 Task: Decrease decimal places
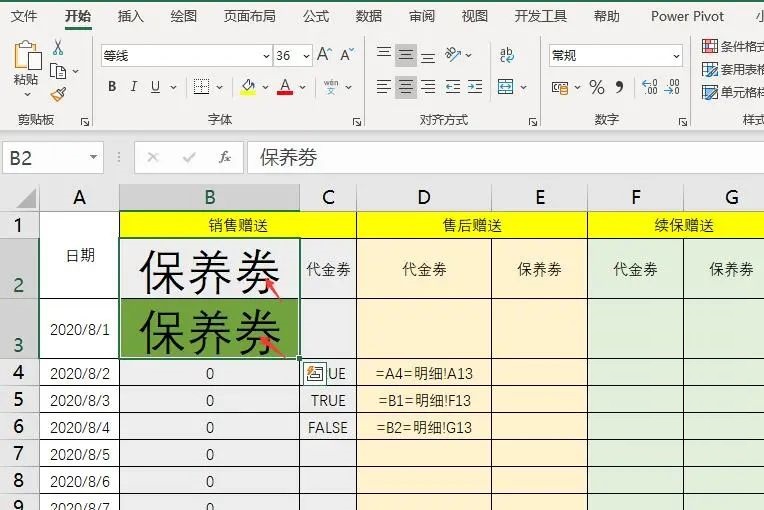[672, 87]
